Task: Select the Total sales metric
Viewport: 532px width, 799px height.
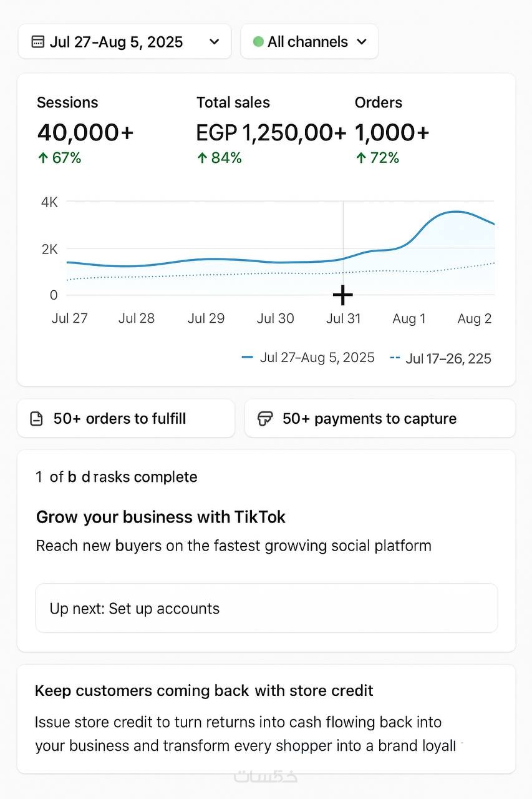Action: point(233,102)
